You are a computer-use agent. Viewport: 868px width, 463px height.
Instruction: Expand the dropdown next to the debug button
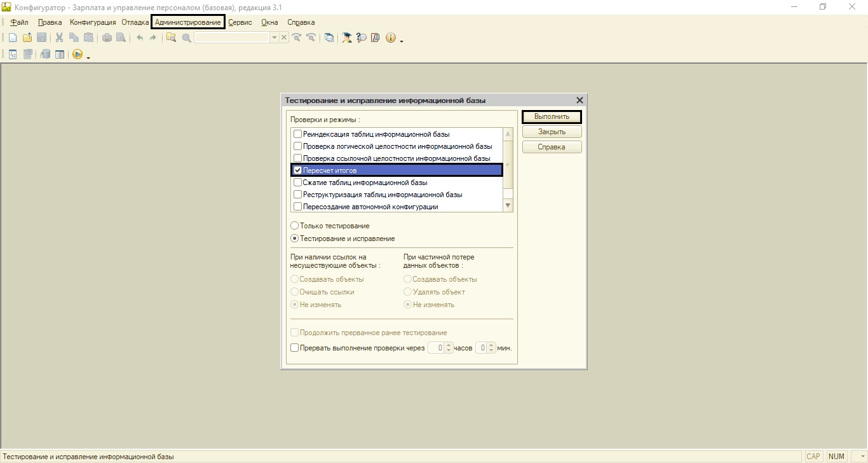pyautogui.click(x=88, y=57)
